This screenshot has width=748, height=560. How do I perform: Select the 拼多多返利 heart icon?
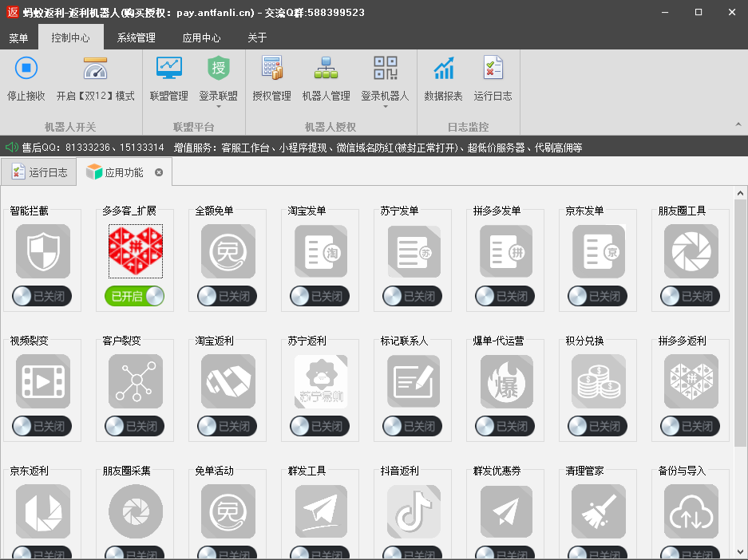[691, 381]
